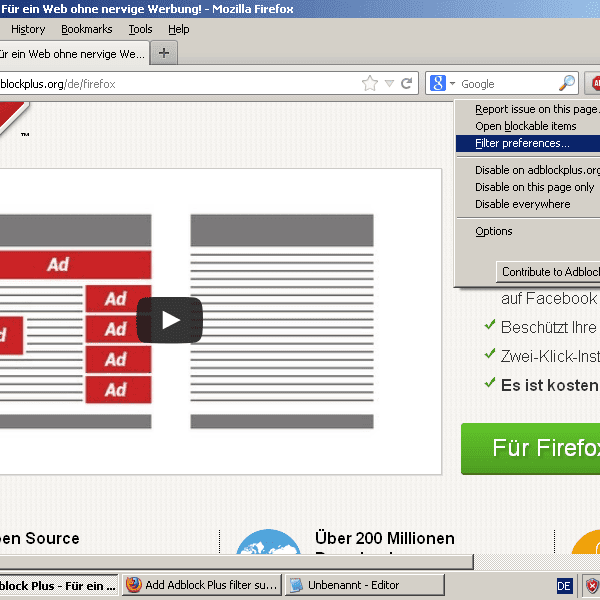The height and width of the screenshot is (600, 600).
Task: Open a new tab with plus button
Action: click(x=164, y=53)
